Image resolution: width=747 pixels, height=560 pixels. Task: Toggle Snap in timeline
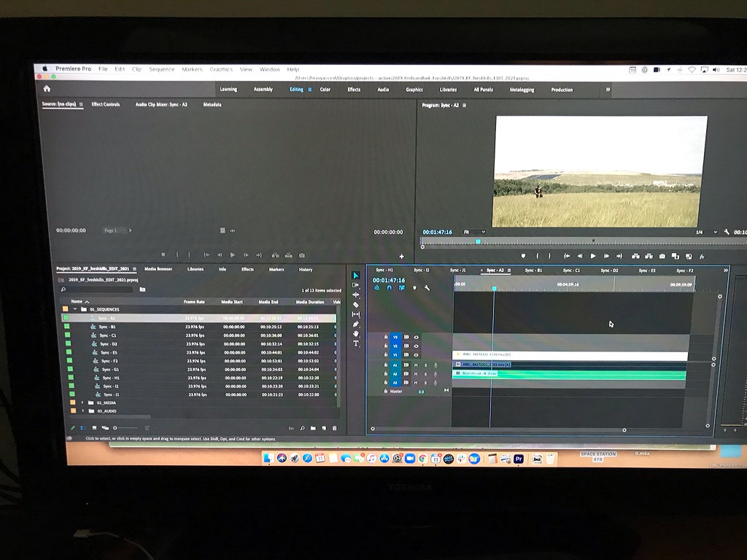coord(390,287)
